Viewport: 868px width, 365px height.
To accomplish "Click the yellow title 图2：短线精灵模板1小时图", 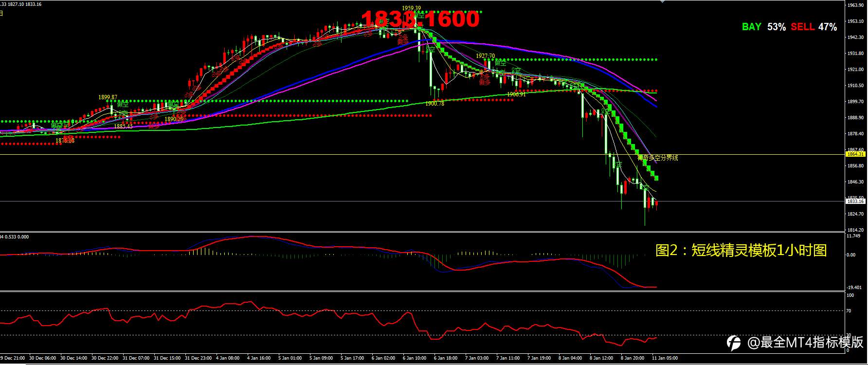I will click(741, 251).
